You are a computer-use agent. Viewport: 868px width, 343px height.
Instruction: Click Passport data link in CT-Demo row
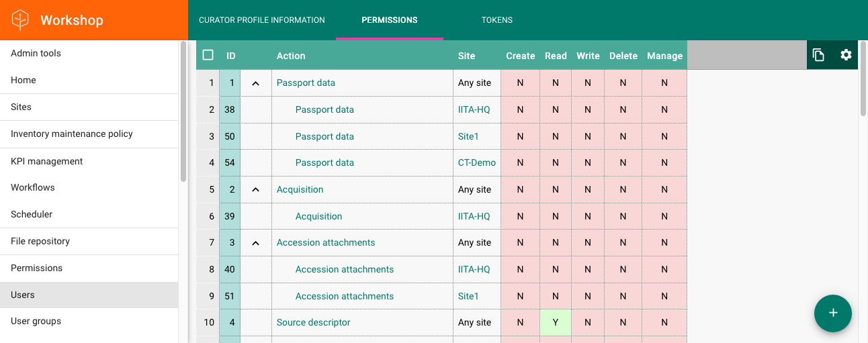[x=324, y=162]
